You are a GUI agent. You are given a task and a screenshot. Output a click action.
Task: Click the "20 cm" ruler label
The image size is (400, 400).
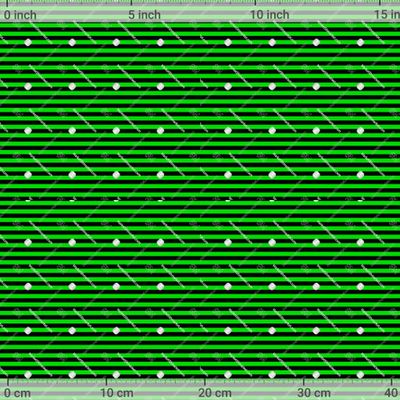tap(215, 393)
